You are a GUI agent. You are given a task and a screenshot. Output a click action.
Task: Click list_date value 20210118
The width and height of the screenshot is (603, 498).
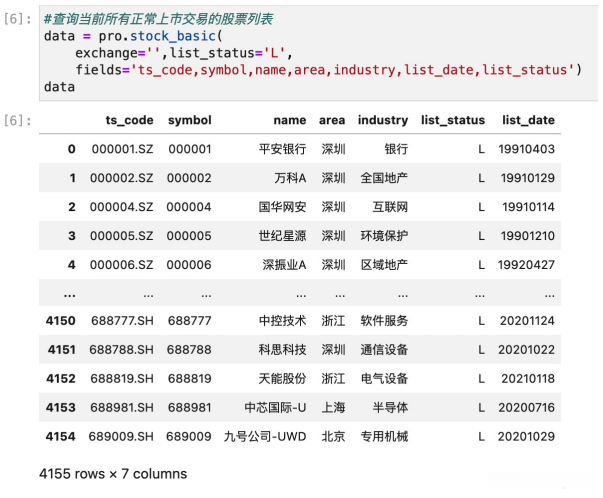(x=528, y=379)
